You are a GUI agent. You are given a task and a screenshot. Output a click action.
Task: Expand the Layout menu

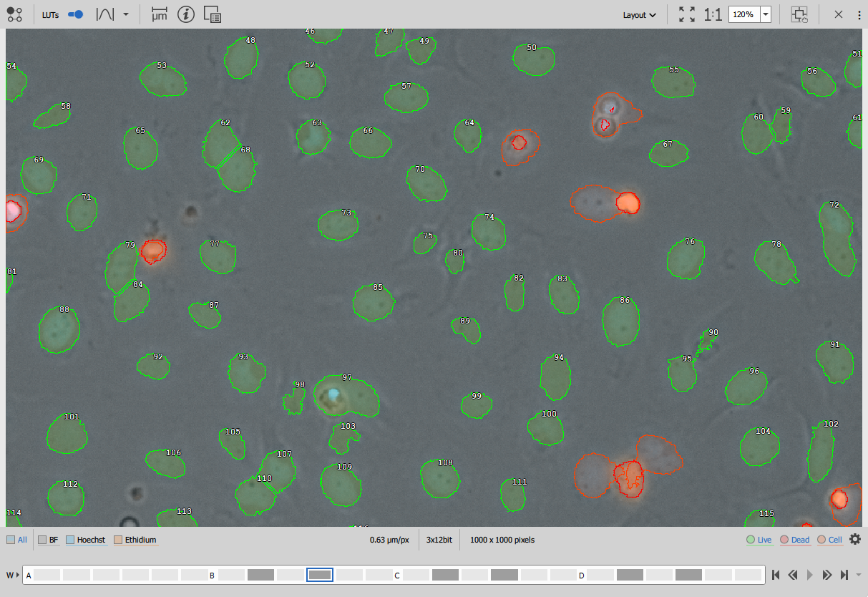coord(639,15)
